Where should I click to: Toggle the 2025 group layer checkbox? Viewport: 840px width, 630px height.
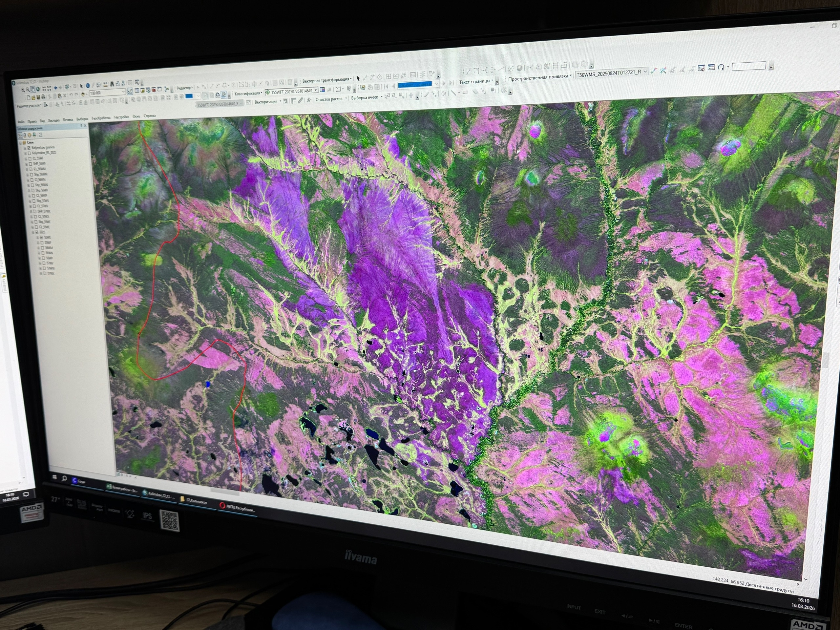point(37,233)
